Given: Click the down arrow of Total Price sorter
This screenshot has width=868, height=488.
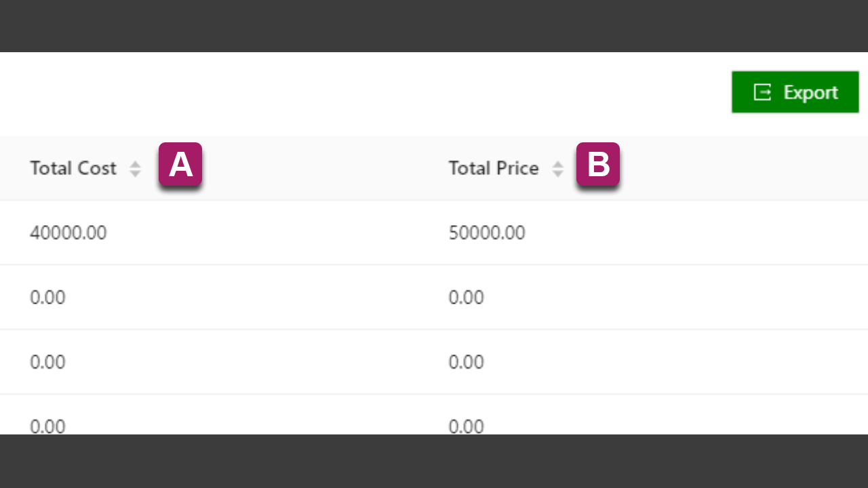Looking at the screenshot, I should click(x=557, y=174).
